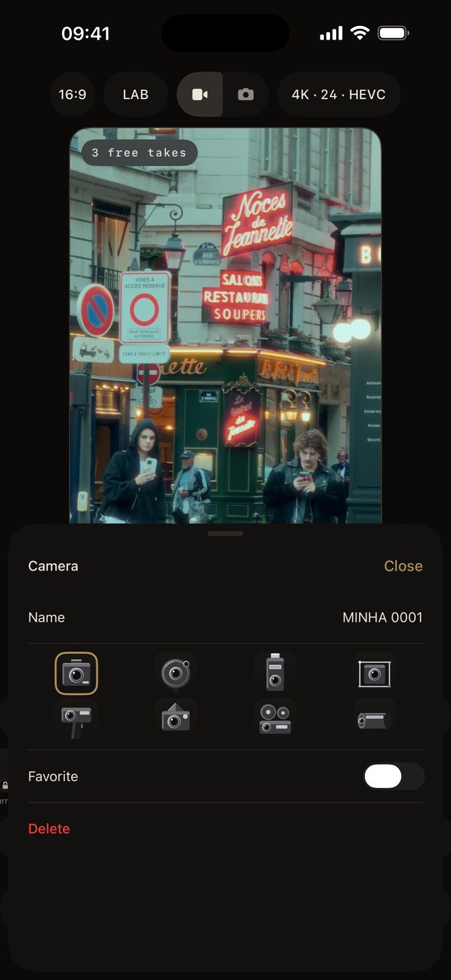Select the framed view camera icon
451x980 pixels.
click(x=374, y=674)
